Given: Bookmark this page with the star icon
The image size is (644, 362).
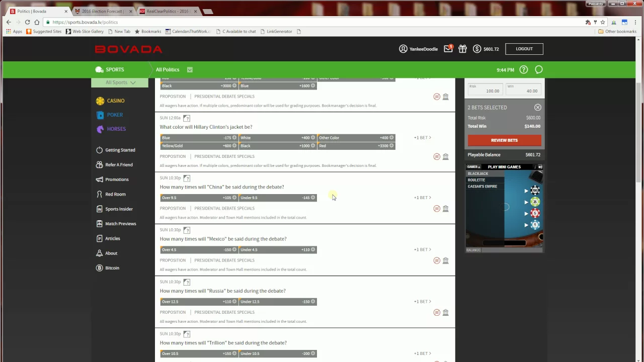Looking at the screenshot, I should point(603,22).
